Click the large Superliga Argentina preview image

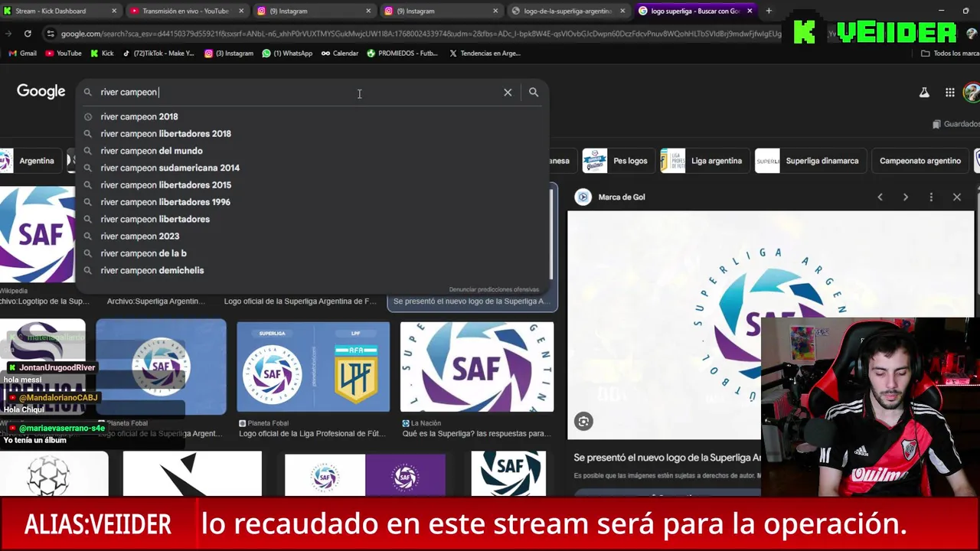tap(770, 324)
